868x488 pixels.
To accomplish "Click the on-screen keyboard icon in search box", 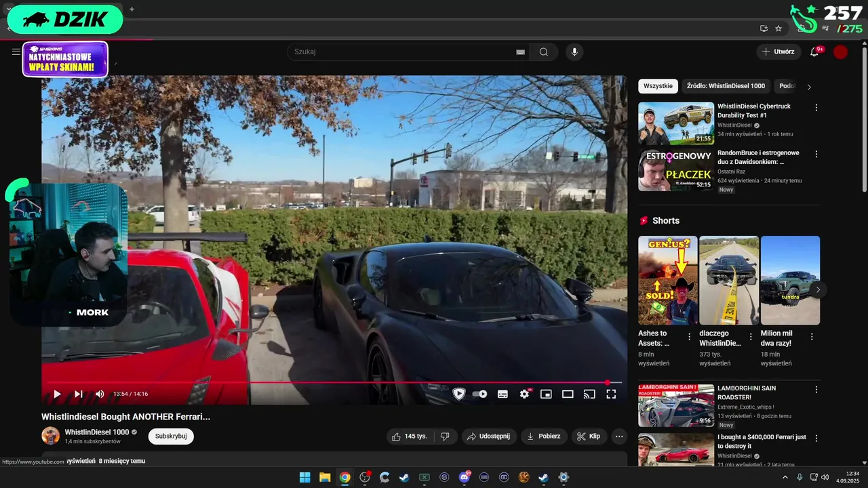I will (521, 52).
